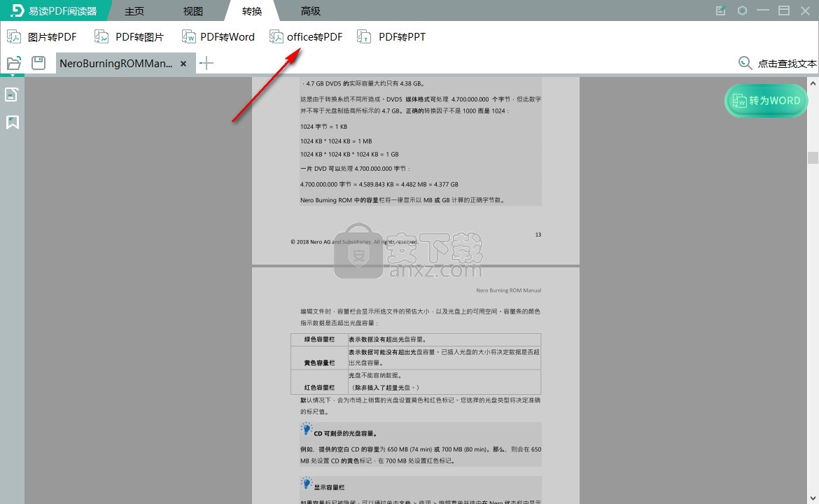
Task: Switch to the 主页 tab
Action: pos(134,11)
